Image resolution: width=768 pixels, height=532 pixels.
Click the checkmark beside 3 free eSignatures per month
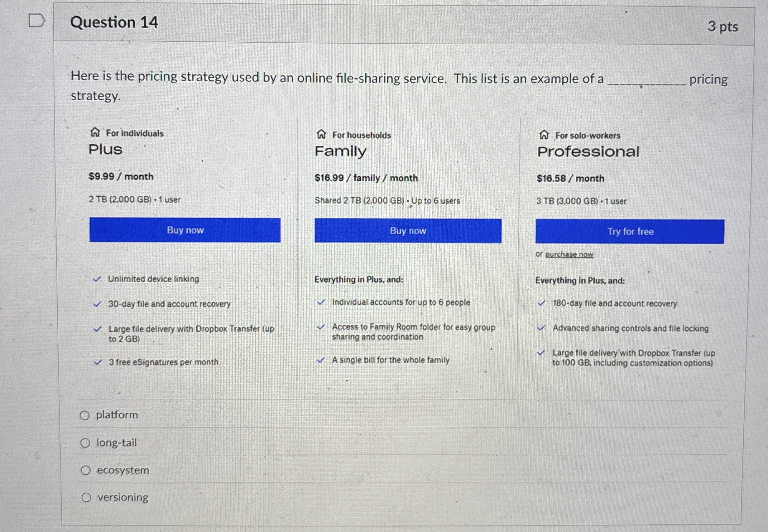point(98,363)
